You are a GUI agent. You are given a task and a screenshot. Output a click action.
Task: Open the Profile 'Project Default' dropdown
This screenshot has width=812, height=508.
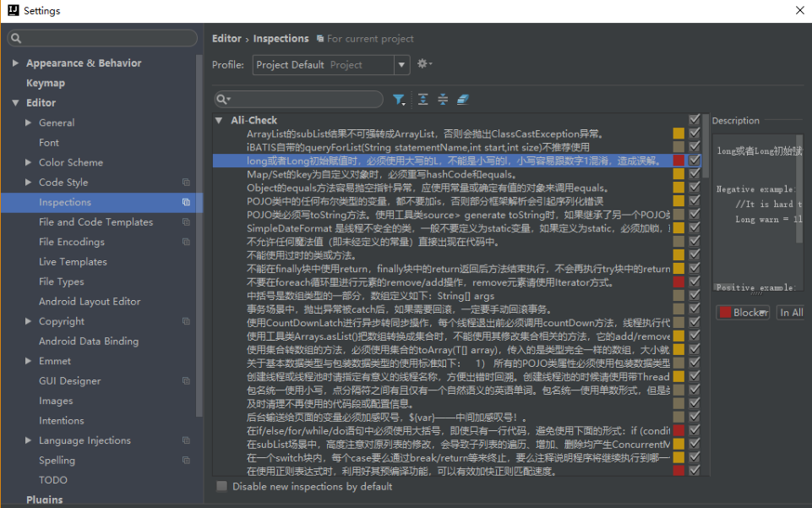401,64
